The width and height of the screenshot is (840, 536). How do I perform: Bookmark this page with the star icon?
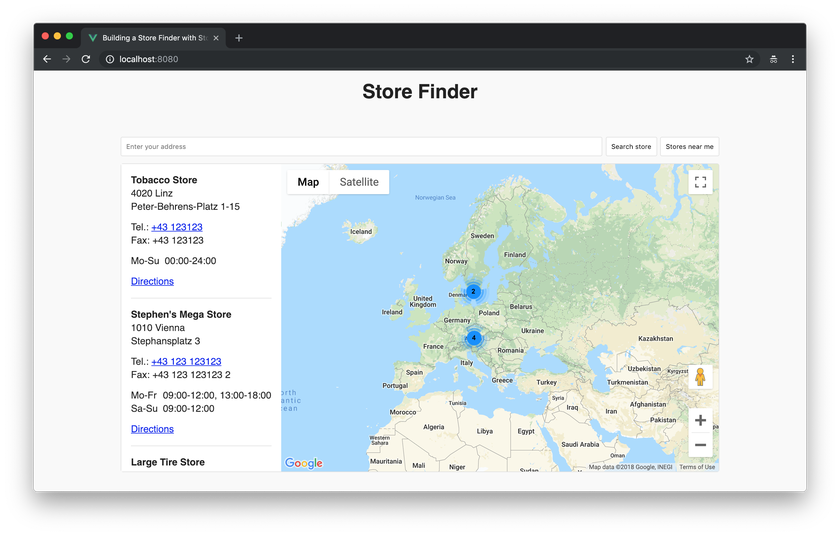pyautogui.click(x=749, y=59)
